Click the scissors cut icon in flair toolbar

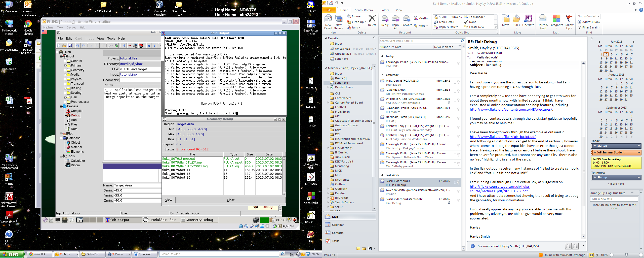click(91, 46)
